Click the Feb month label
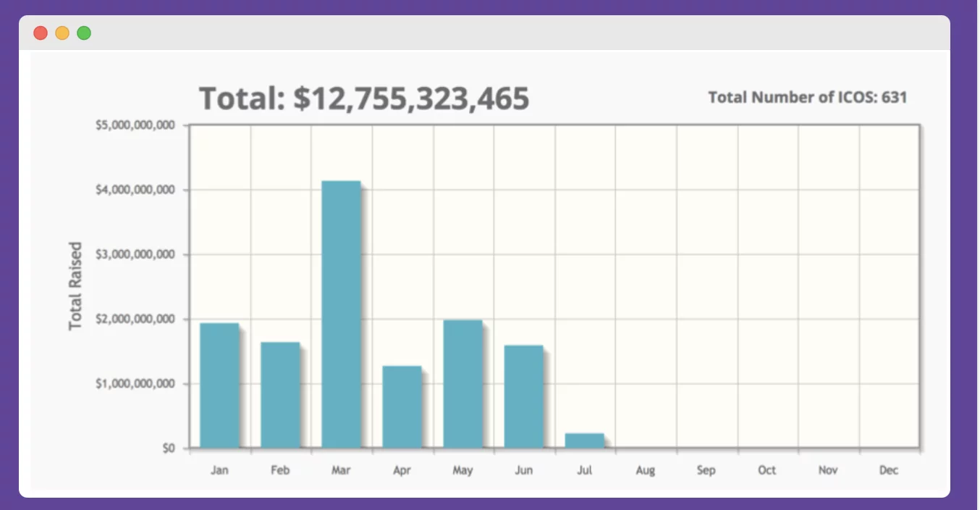Image resolution: width=980 pixels, height=510 pixels. click(x=281, y=469)
